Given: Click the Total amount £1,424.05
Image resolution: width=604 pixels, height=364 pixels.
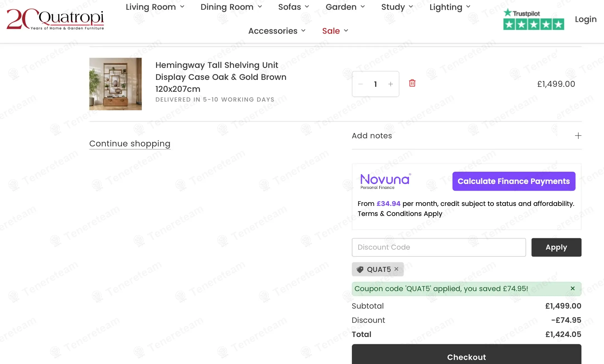Looking at the screenshot, I should pyautogui.click(x=563, y=335).
